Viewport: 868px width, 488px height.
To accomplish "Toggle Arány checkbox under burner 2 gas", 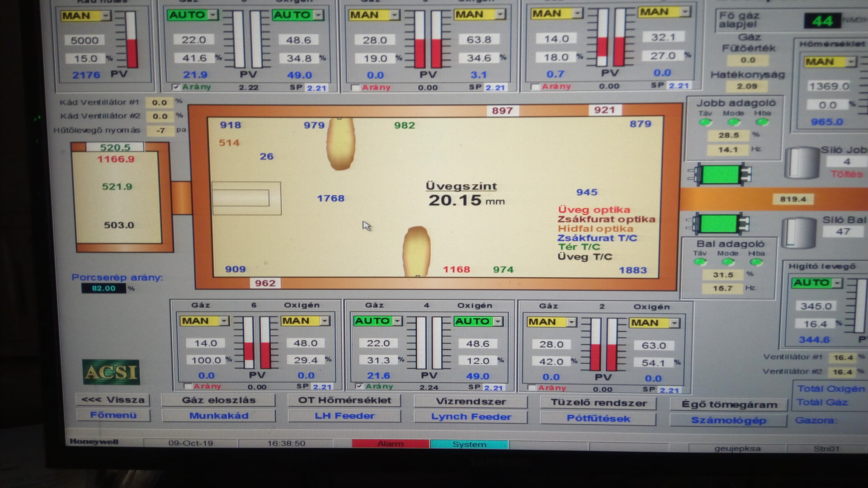I will [532, 388].
